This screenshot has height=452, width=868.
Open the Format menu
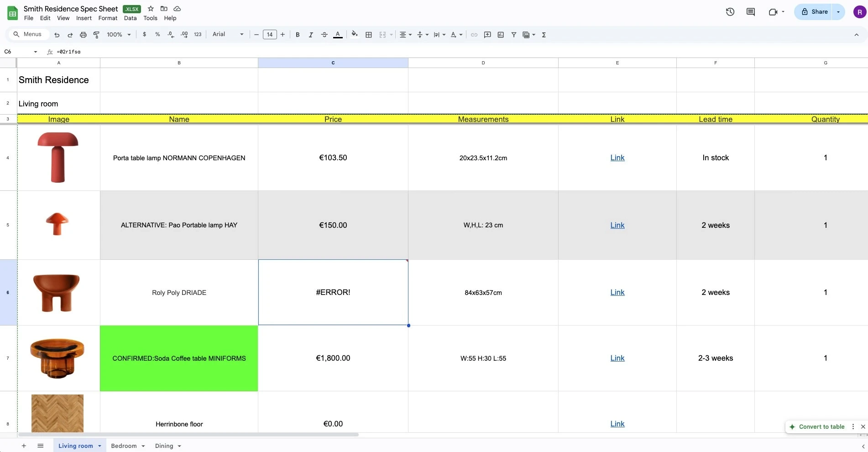click(108, 18)
